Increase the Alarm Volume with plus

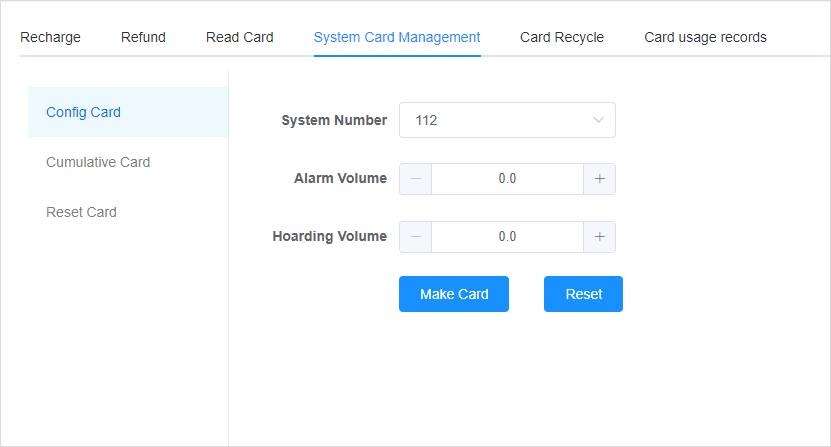point(599,179)
